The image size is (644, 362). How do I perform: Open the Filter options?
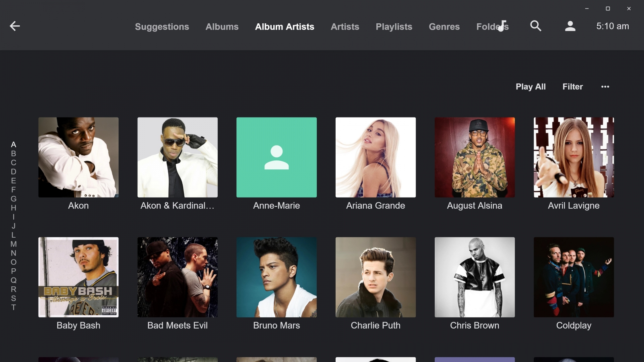point(572,86)
